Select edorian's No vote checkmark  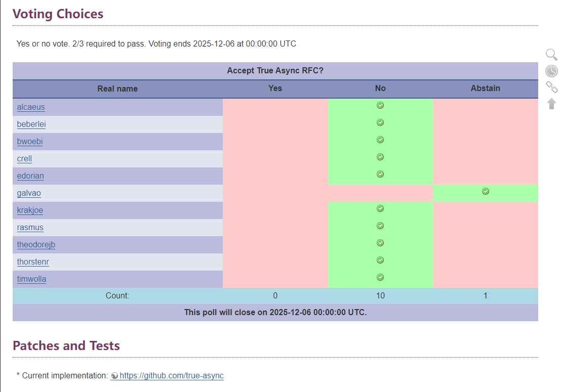point(380,174)
